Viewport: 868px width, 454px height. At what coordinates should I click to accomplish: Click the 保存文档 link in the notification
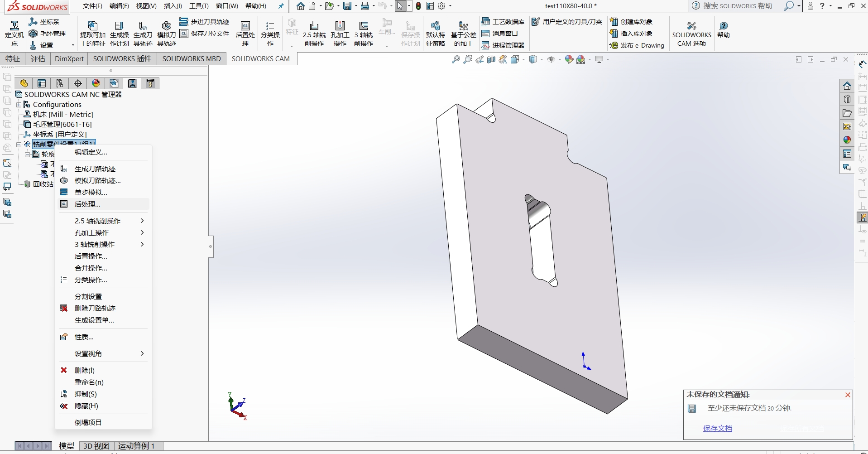[718, 428]
